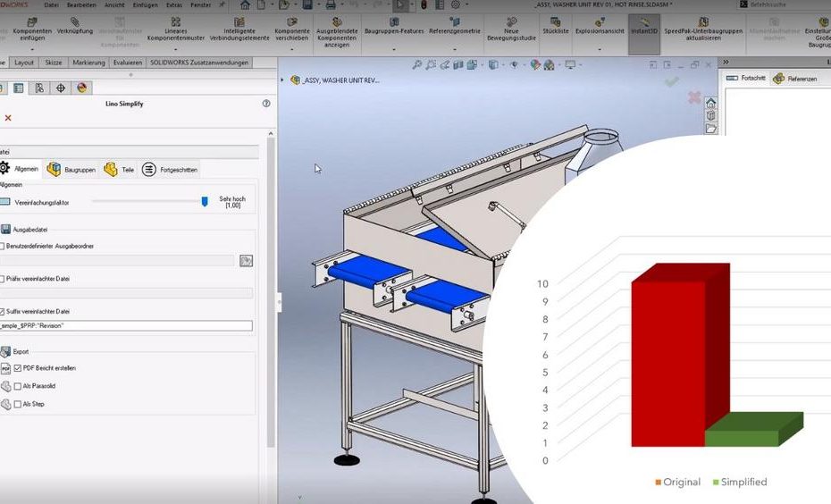Screen dimensions: 831x504
Task: Click the red X cancel icon
Action: pos(8,118)
